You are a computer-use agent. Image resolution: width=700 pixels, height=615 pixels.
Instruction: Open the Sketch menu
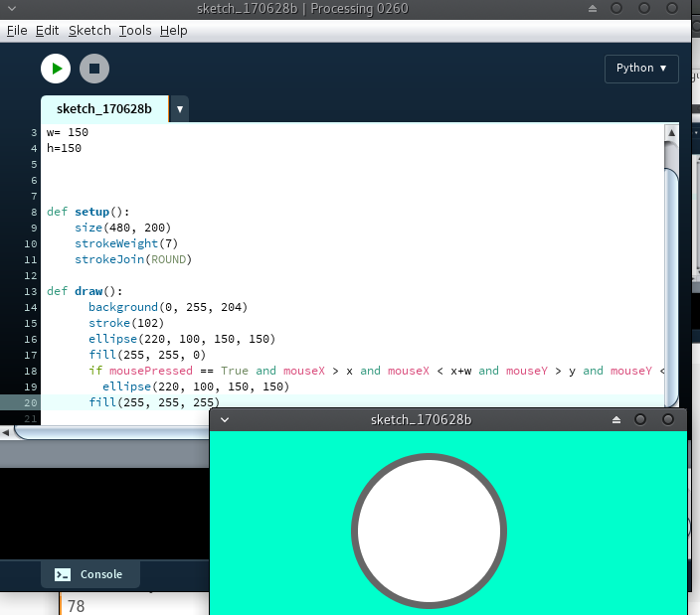pos(89,31)
